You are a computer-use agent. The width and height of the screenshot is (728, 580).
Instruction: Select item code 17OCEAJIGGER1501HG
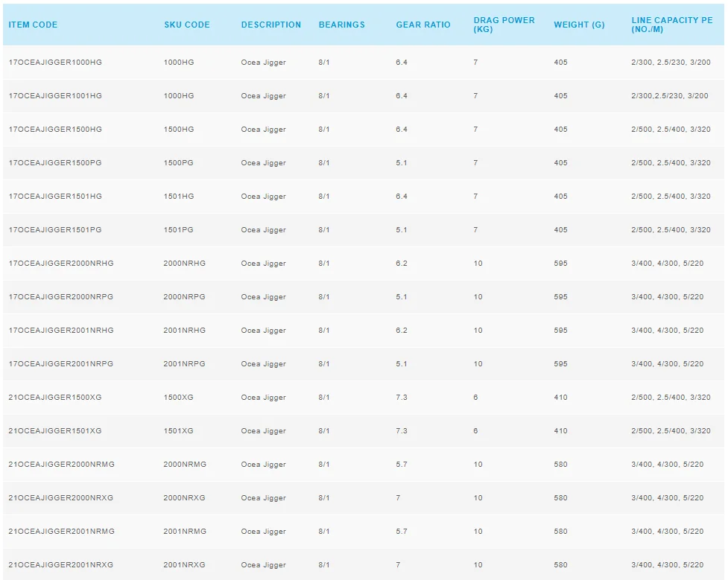pos(55,197)
